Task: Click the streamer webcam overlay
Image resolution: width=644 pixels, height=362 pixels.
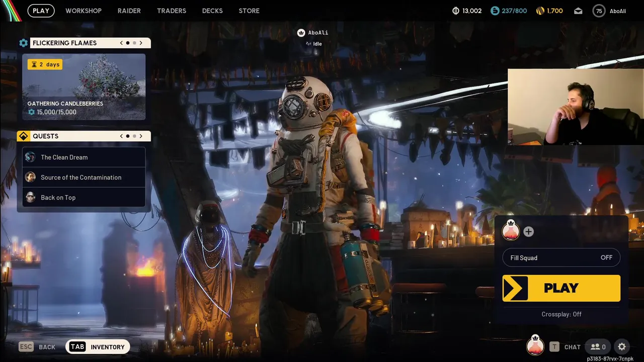Action: 576,107
